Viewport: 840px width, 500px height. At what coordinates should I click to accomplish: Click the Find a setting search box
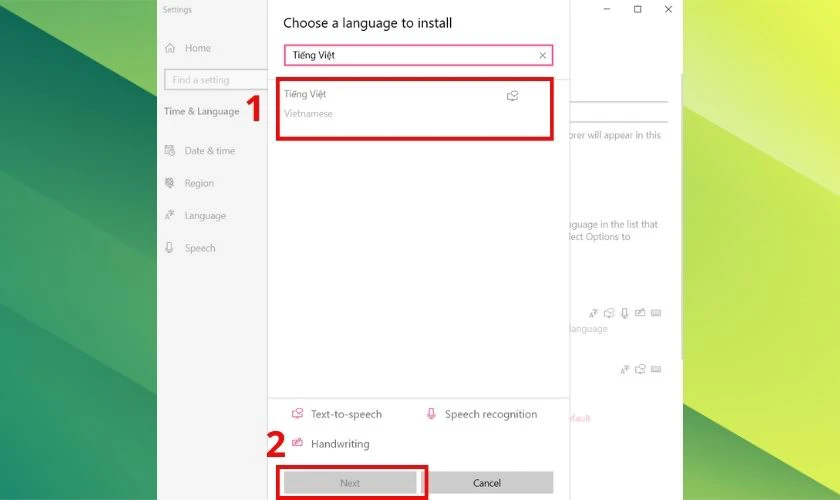click(216, 80)
